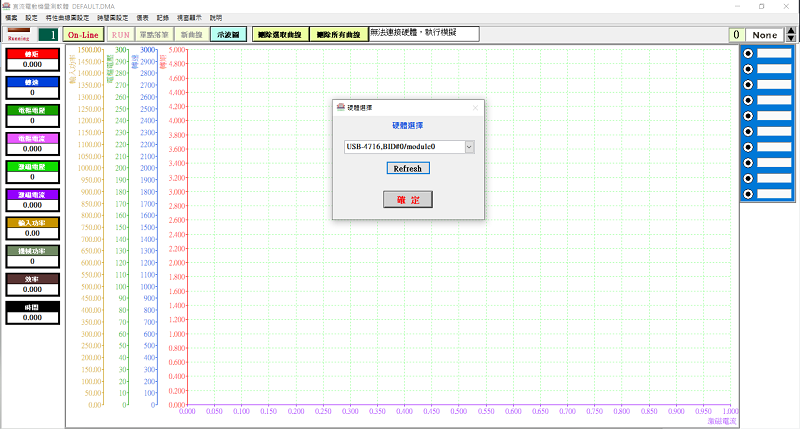Expand the USB-4716 hardware selection dropdown
The image size is (800, 429).
click(x=469, y=146)
